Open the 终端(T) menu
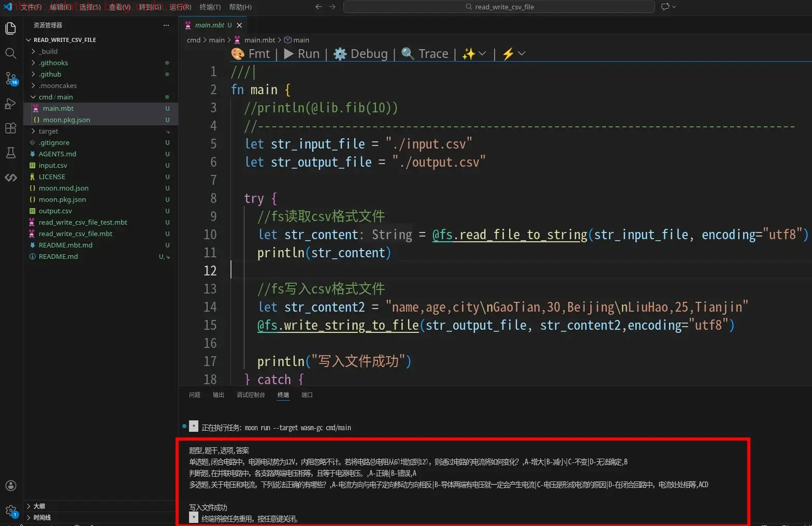 [x=210, y=7]
